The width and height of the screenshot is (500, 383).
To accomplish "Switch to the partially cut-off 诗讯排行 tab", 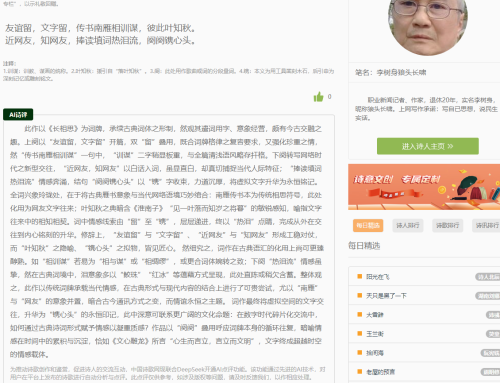I will tap(486, 225).
